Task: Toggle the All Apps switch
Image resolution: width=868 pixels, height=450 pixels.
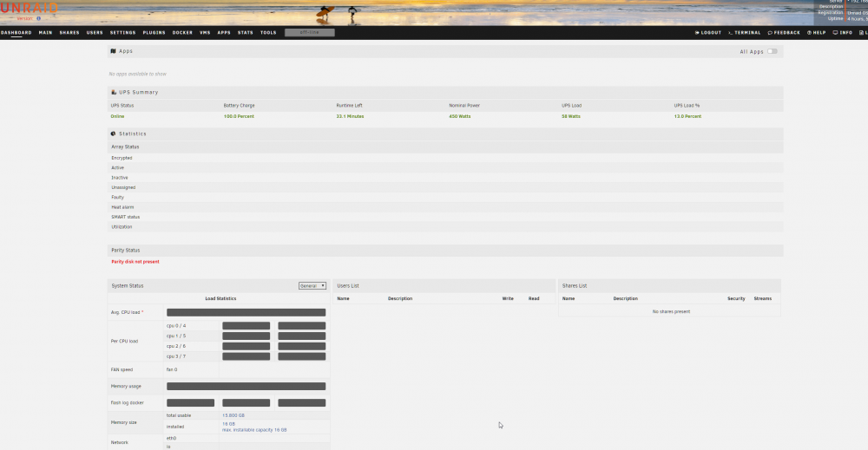Action: click(x=772, y=51)
